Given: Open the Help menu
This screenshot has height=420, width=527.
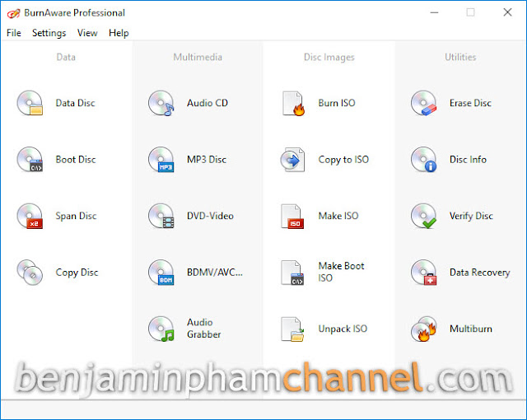Looking at the screenshot, I should 119,33.
